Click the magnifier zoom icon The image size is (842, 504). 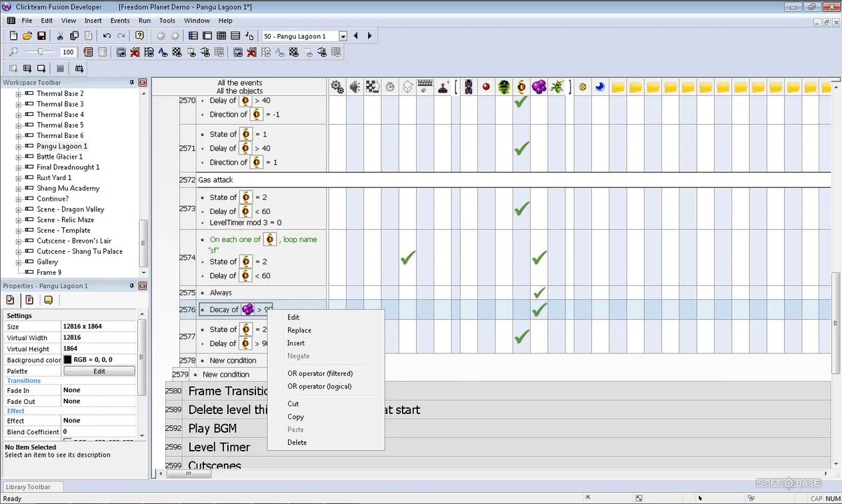[13, 52]
